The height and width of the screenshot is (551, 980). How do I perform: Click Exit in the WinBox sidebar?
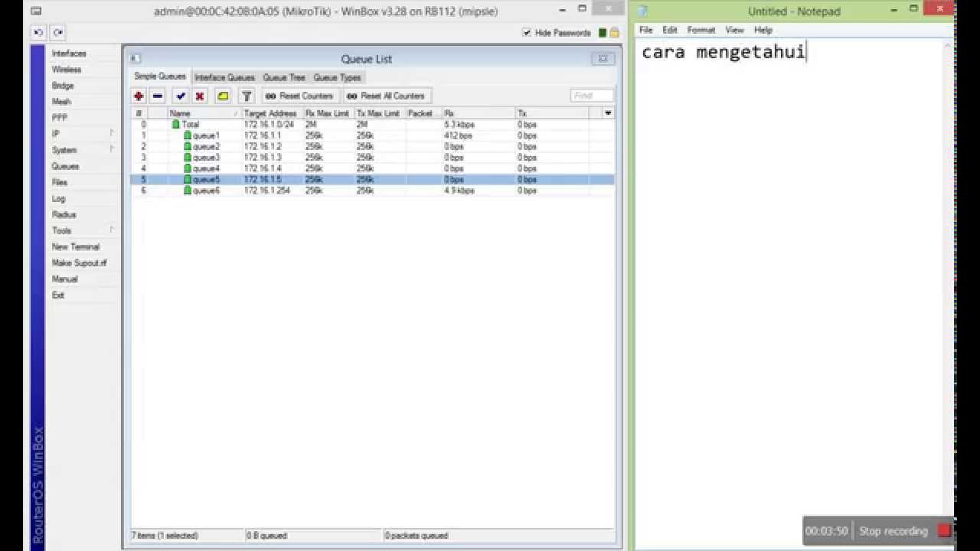pos(58,295)
